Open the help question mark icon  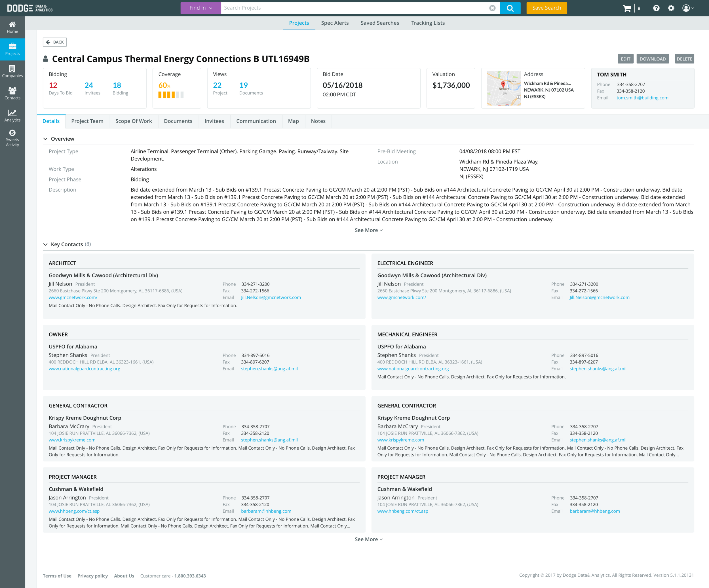tap(656, 8)
